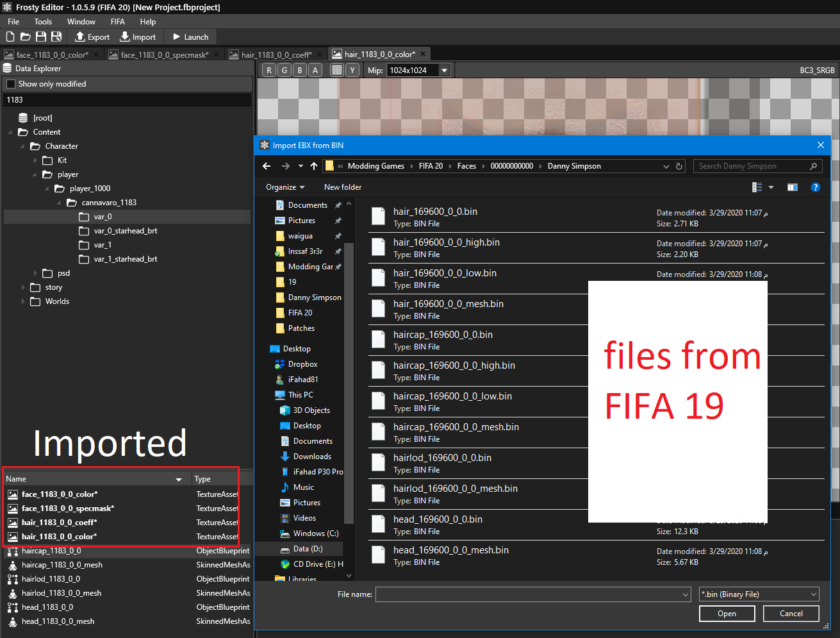Open 3D Objects in navigation pane
The height and width of the screenshot is (638, 840).
pos(311,410)
